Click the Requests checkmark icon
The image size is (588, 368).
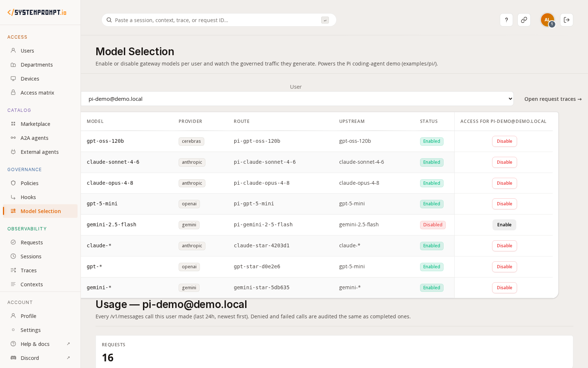click(13, 242)
